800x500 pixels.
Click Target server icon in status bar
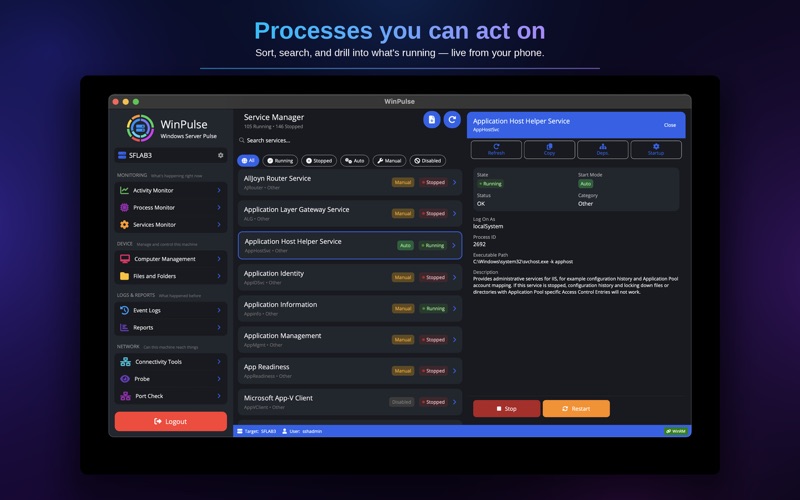[x=240, y=431]
